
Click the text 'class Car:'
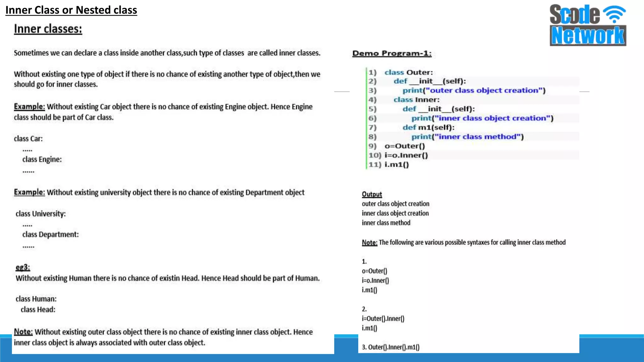point(28,139)
